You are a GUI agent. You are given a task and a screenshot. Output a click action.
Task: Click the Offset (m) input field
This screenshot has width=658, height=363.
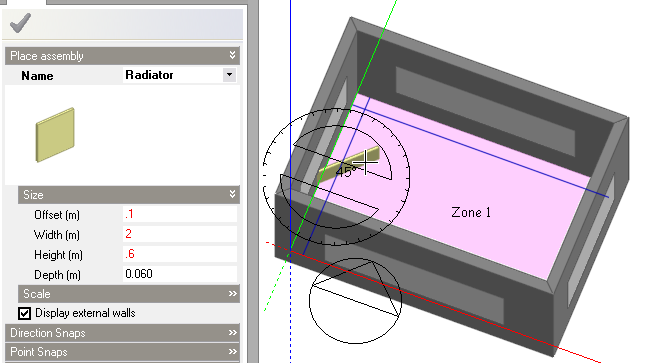(x=180, y=214)
